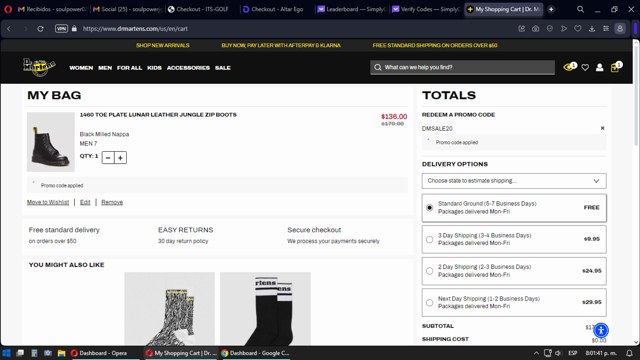
Task: Click the Dr. Martens logo
Action: tap(39, 67)
